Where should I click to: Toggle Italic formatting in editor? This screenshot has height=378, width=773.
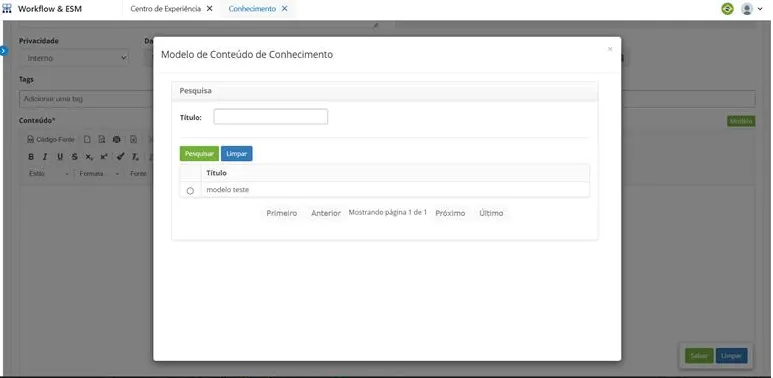tap(45, 157)
